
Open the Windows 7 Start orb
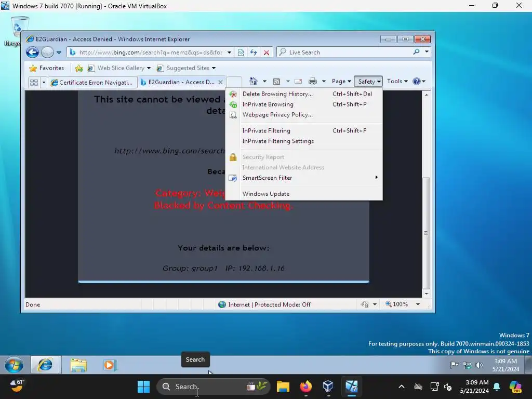14,365
